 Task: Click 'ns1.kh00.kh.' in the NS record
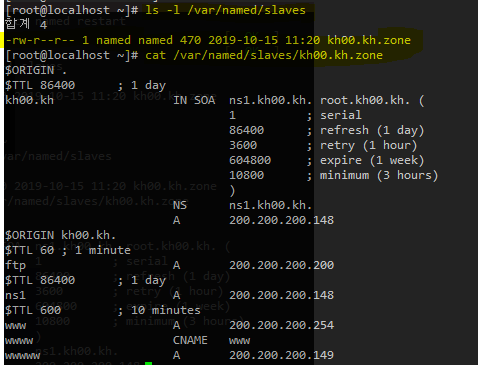[270, 205]
